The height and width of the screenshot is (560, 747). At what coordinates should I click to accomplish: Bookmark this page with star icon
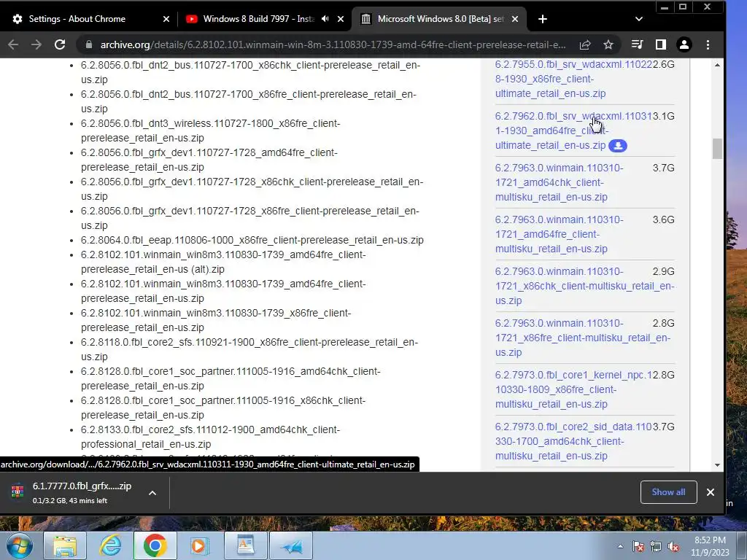(x=608, y=44)
